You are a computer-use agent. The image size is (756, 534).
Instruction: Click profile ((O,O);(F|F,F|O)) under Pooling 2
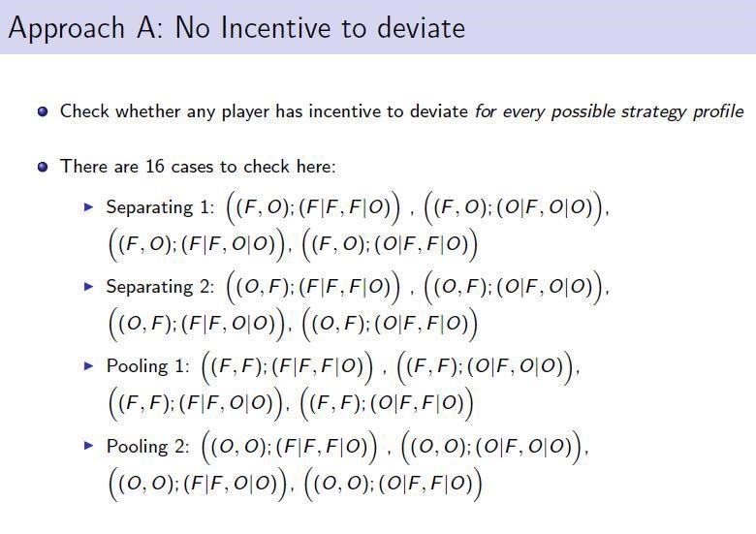click(289, 447)
